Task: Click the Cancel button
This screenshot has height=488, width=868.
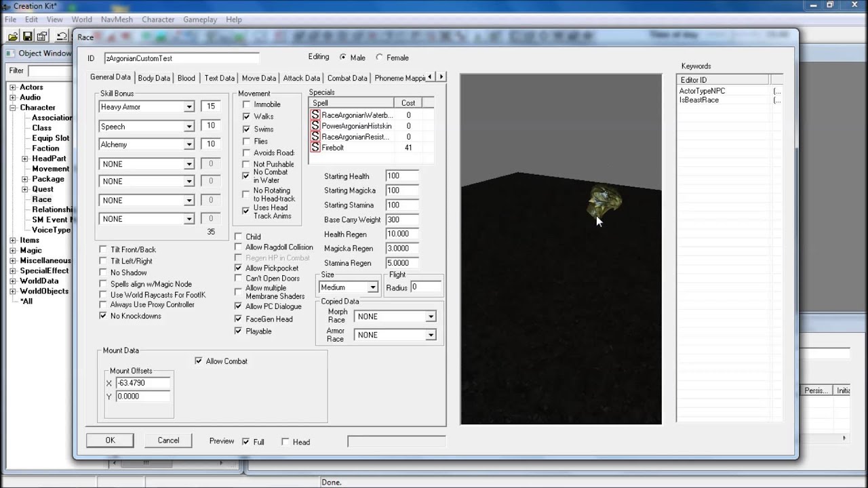Action: pos(168,441)
